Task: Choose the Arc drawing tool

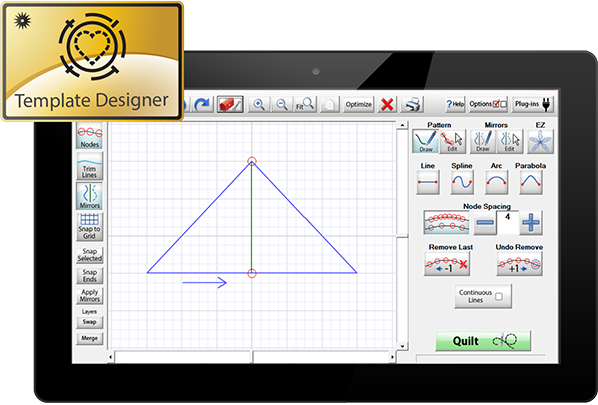Action: (496, 182)
